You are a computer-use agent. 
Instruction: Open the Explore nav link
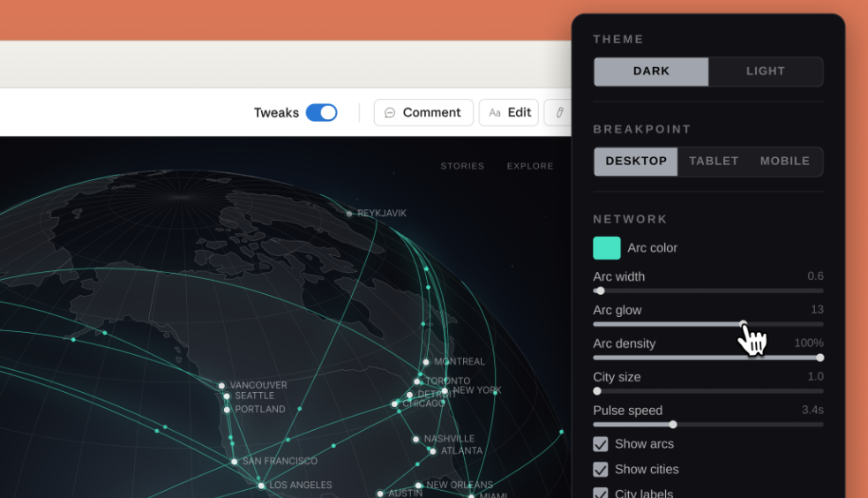[529, 166]
